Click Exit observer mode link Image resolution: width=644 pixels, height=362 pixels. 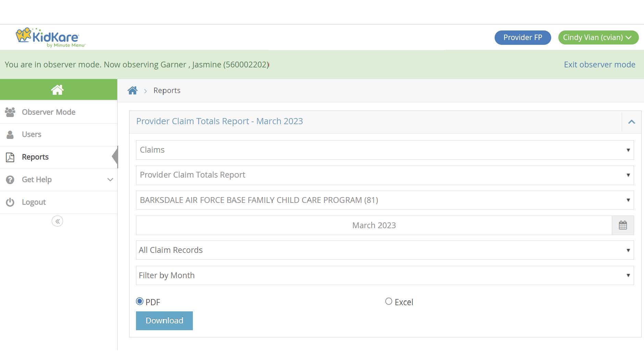599,65
